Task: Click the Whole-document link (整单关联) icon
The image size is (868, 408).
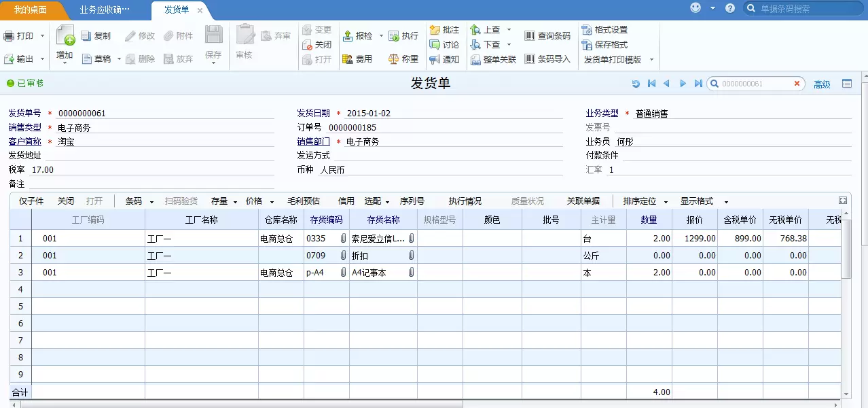Action: (x=475, y=60)
